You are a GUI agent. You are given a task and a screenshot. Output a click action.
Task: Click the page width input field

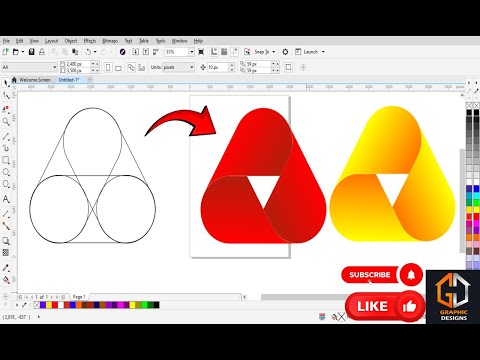[x=78, y=64]
